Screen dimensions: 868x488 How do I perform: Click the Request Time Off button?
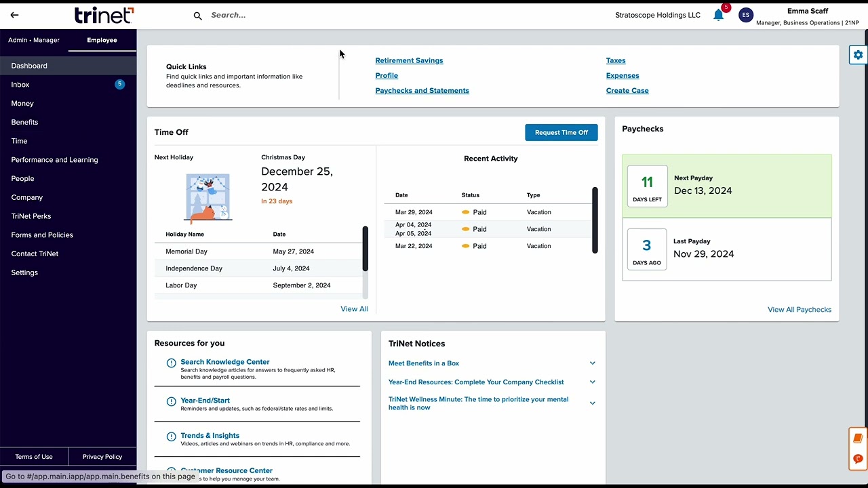(561, 132)
